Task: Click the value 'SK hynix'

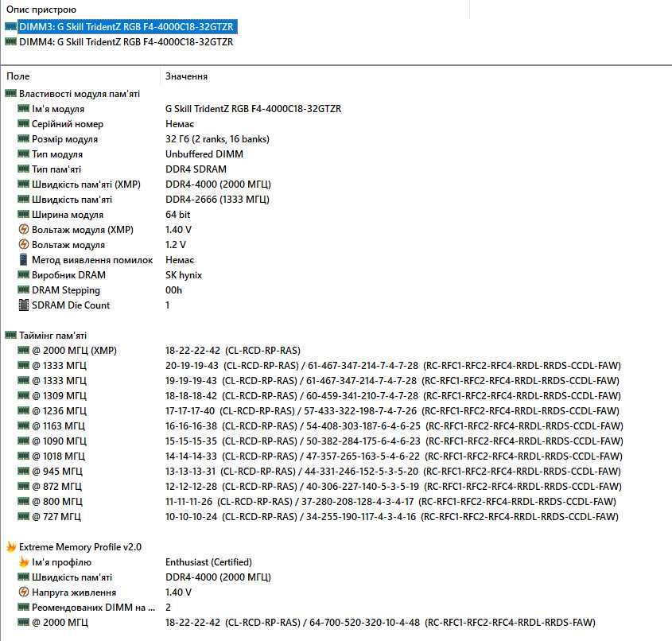Action: [184, 274]
